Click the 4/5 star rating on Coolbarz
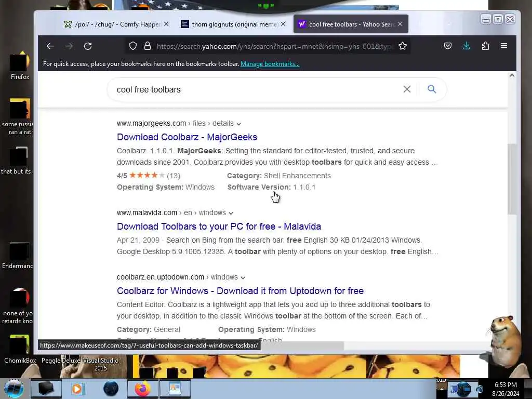 [x=148, y=176]
